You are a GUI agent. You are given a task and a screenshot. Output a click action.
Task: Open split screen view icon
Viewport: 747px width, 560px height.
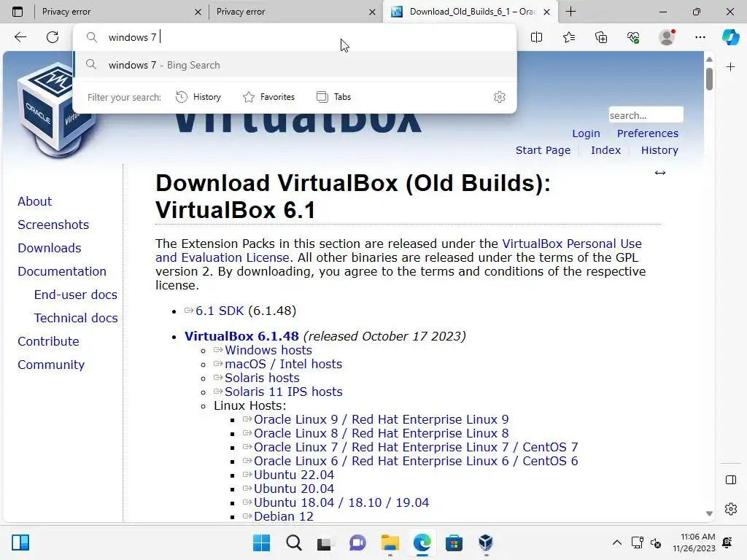[x=536, y=37]
